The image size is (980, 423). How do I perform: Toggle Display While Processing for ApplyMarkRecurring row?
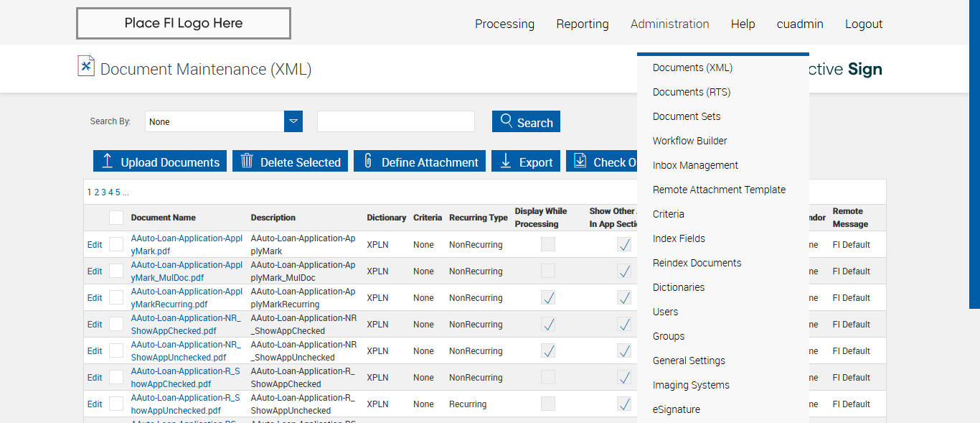pos(548,297)
